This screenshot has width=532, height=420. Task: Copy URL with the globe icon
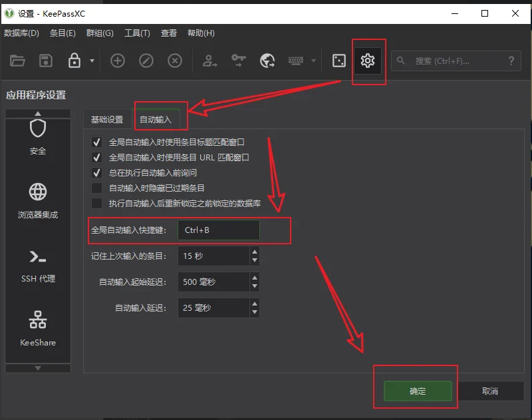tap(267, 61)
